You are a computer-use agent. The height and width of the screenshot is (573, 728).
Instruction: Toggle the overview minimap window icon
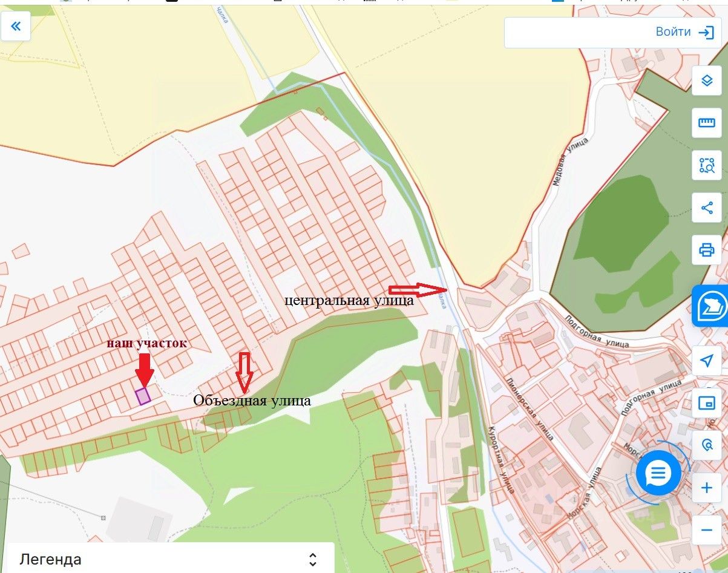(x=707, y=403)
